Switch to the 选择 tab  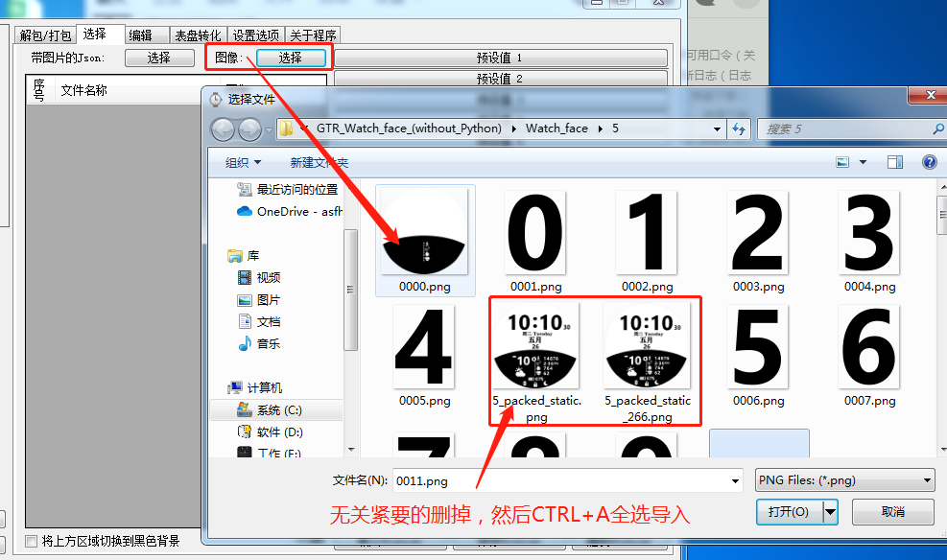[94, 35]
